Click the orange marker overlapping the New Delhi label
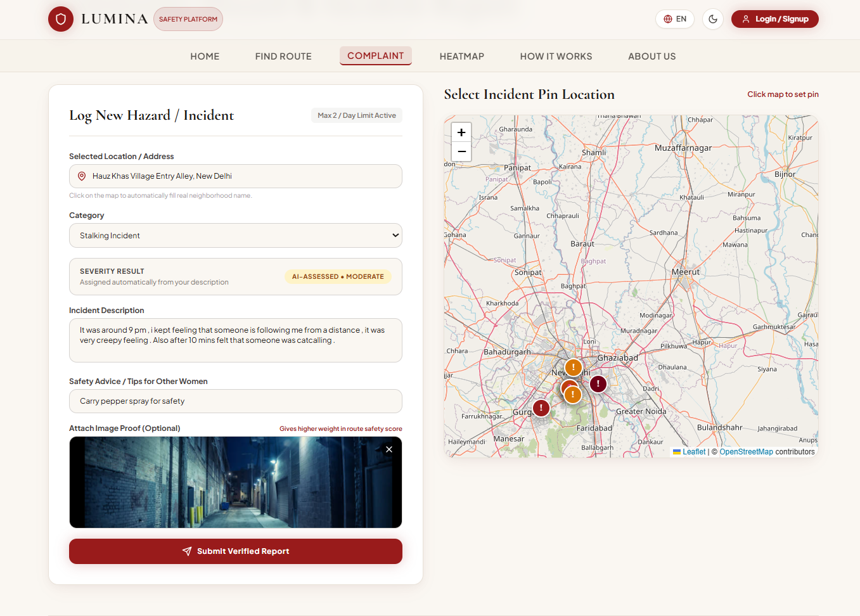This screenshot has width=860, height=616. coord(574,367)
